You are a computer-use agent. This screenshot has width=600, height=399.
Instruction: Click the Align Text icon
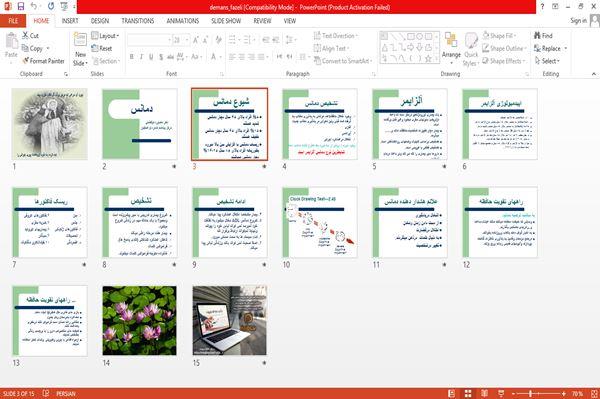(317, 48)
